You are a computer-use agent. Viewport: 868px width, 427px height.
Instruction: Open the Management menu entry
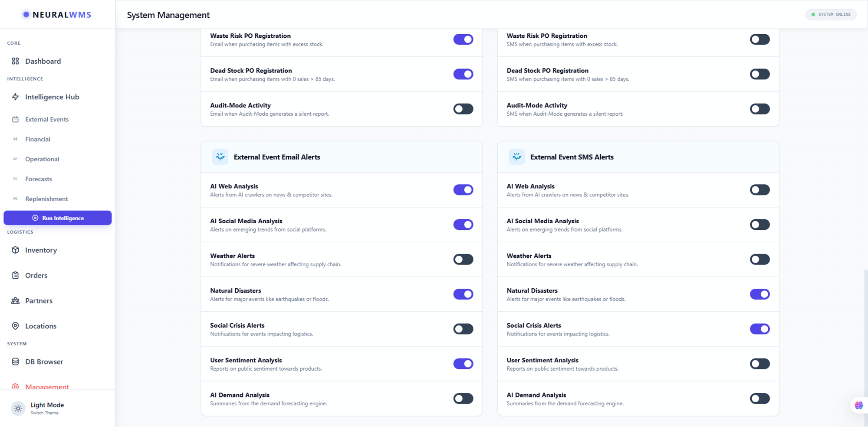pos(47,386)
